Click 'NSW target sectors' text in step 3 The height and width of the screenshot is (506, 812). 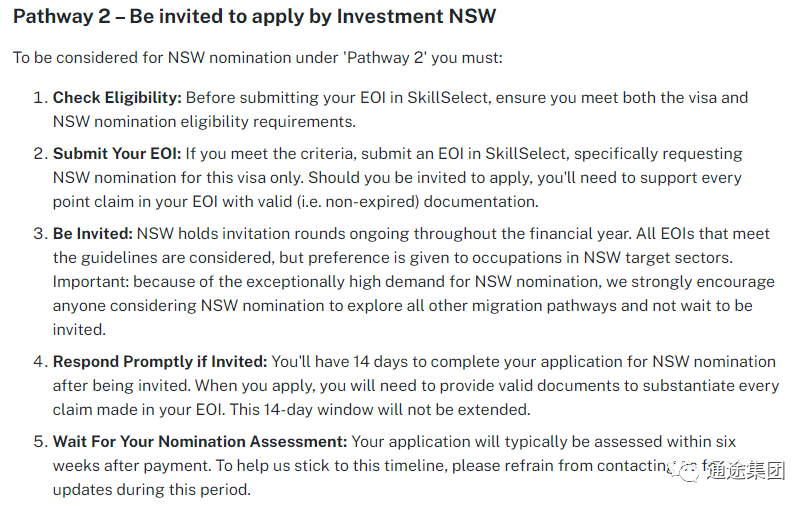point(658,257)
